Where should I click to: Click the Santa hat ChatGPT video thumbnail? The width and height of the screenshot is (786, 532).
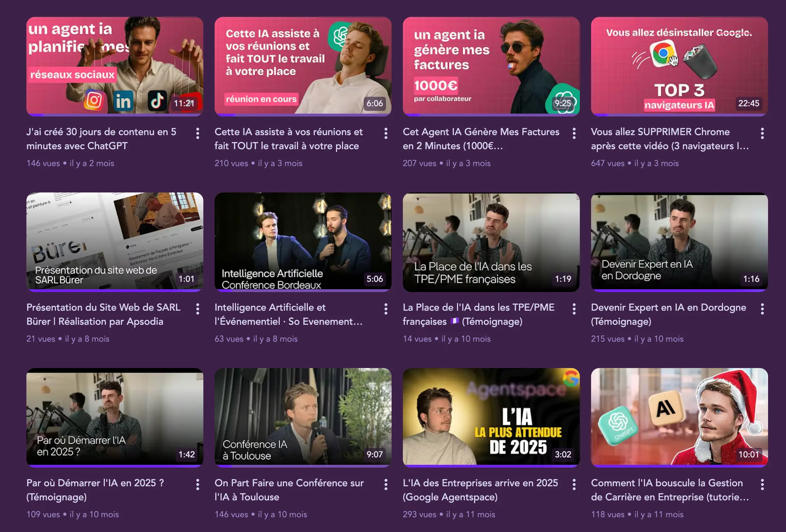679,417
